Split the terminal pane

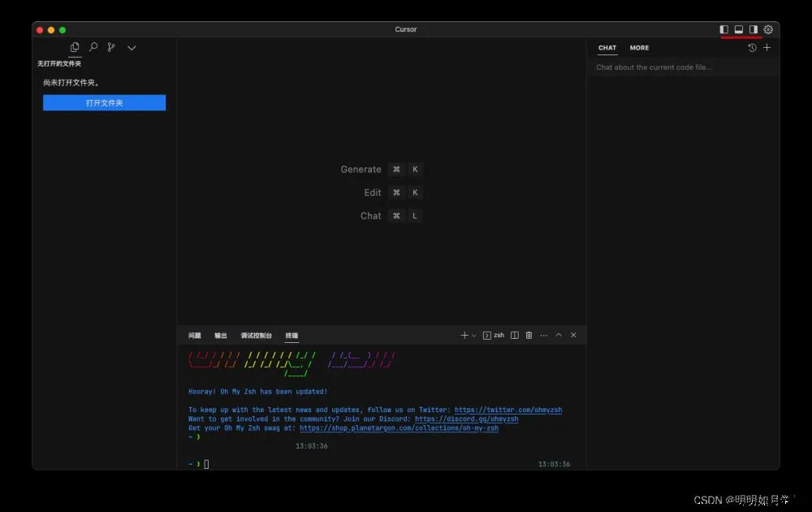(514, 336)
